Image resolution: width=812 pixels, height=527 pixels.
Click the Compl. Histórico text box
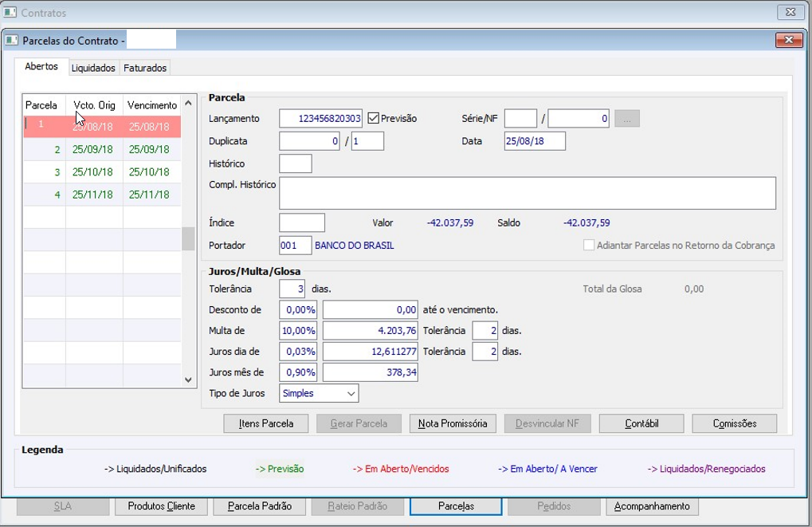(x=527, y=193)
